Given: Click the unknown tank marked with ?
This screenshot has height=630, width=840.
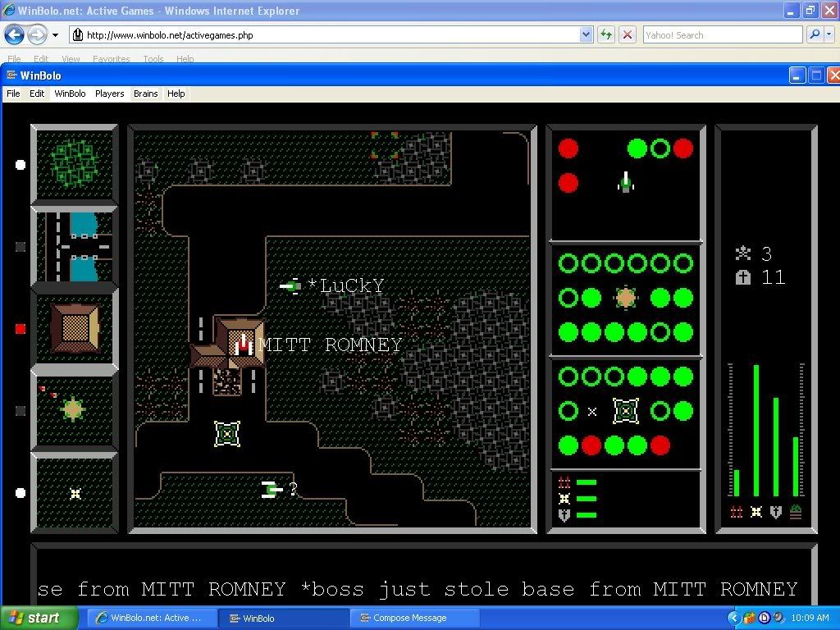Looking at the screenshot, I should coord(272,490).
